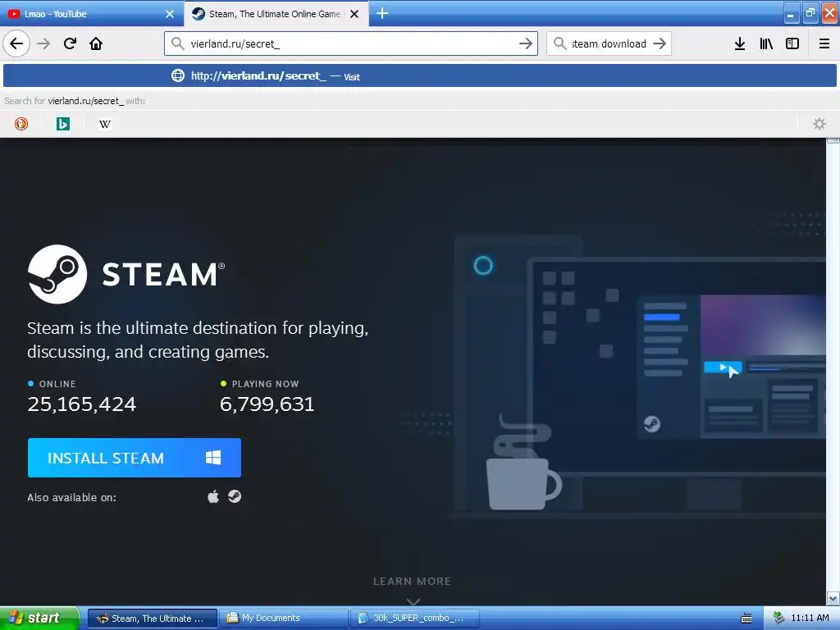
Task: Toggle the sidebar view icon
Action: pyautogui.click(x=792, y=43)
